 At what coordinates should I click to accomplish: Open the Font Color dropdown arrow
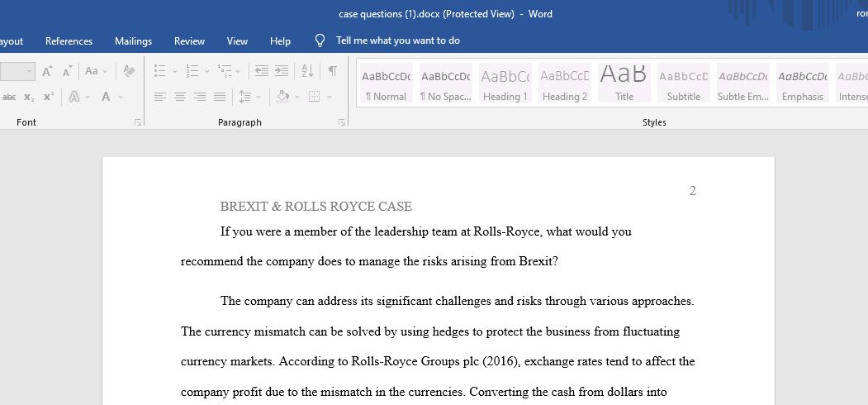[x=120, y=97]
